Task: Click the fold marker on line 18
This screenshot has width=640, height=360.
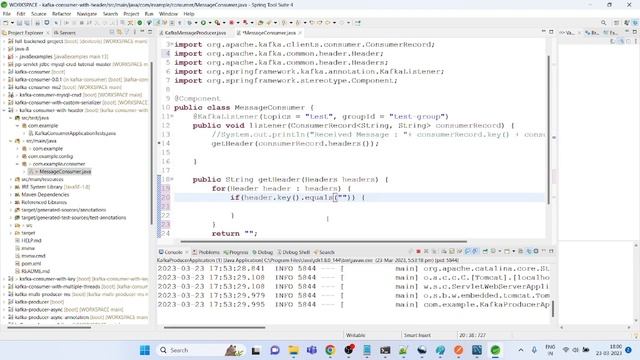Action: [172, 179]
